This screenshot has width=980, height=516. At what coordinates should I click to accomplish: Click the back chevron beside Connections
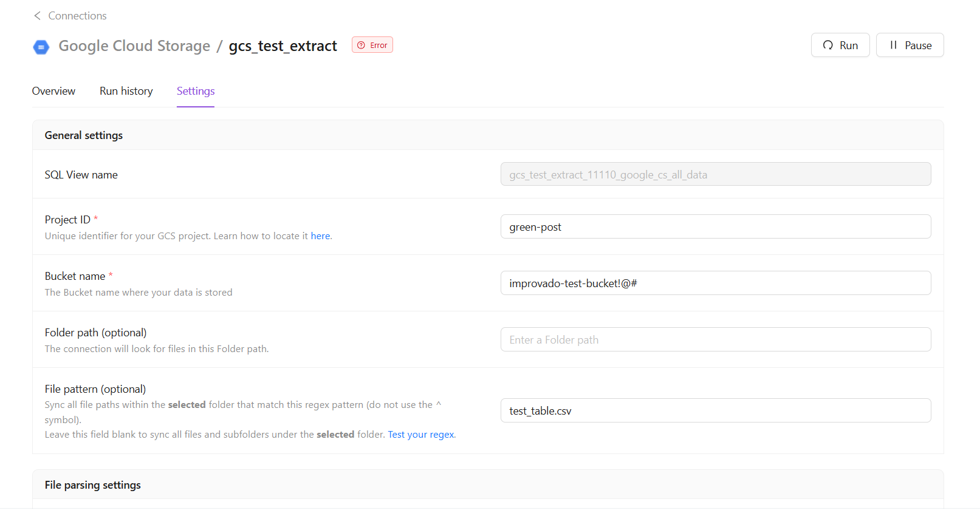37,16
